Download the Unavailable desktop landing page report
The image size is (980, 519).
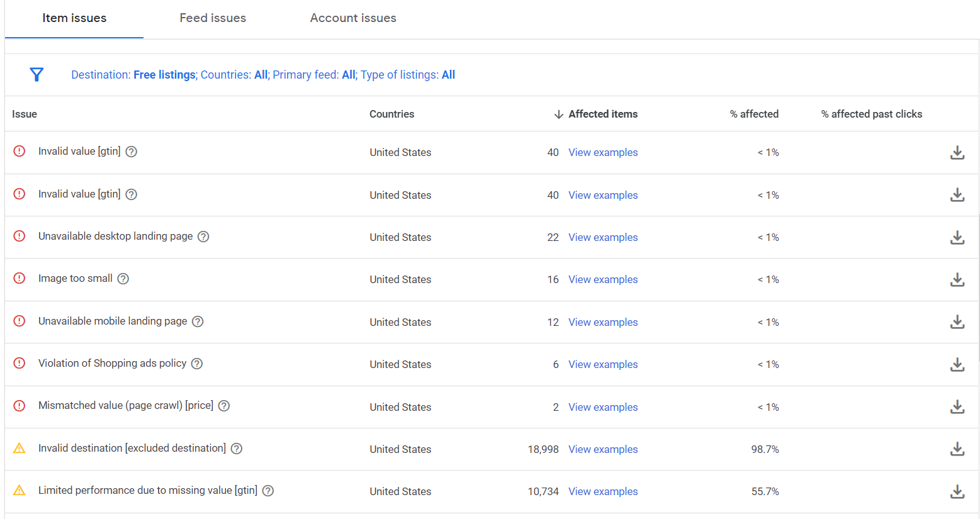pos(957,237)
